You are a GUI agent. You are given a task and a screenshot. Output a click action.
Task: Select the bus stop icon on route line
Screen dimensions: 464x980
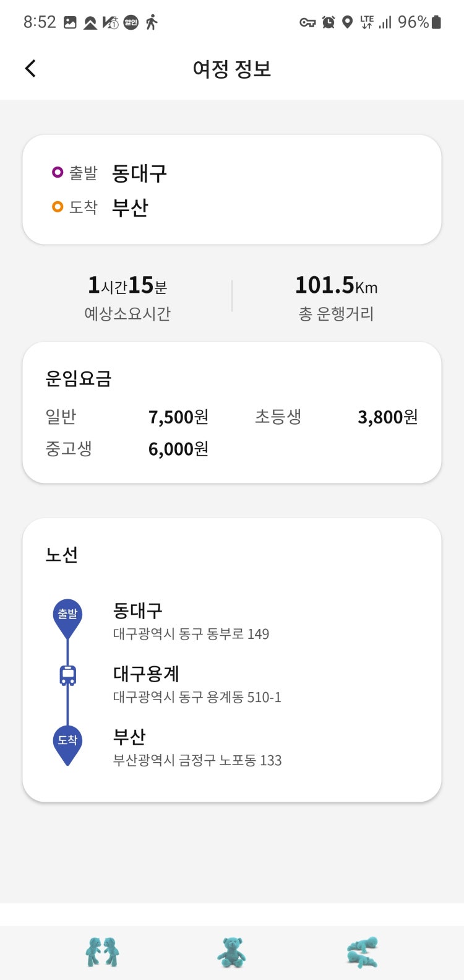click(x=67, y=675)
